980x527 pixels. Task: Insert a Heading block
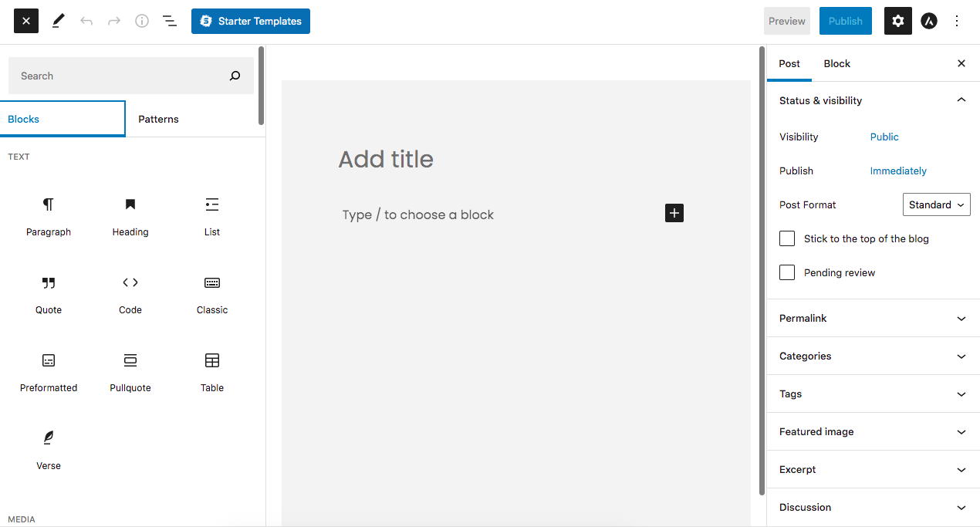(130, 216)
